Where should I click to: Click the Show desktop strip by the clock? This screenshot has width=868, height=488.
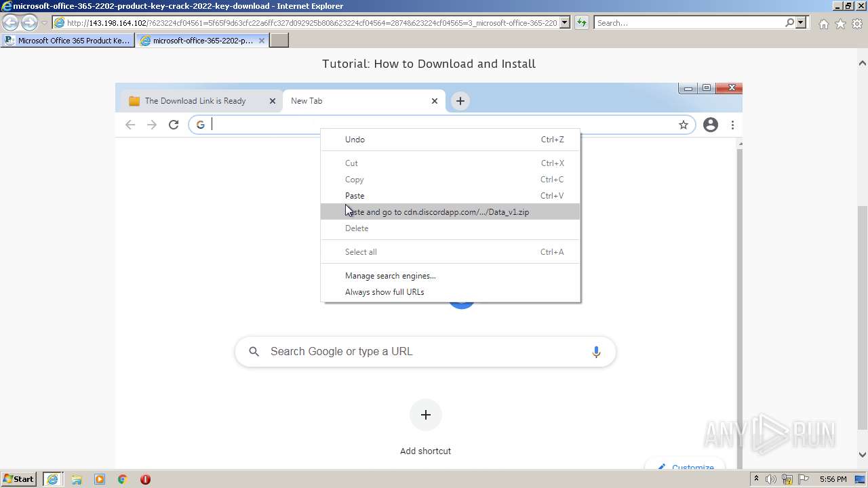coord(861,479)
